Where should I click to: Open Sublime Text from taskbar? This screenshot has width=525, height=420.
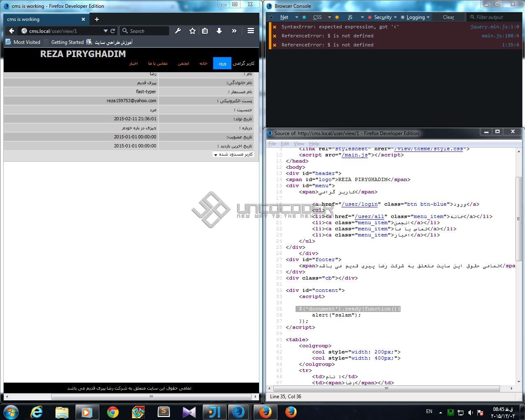click(x=163, y=412)
